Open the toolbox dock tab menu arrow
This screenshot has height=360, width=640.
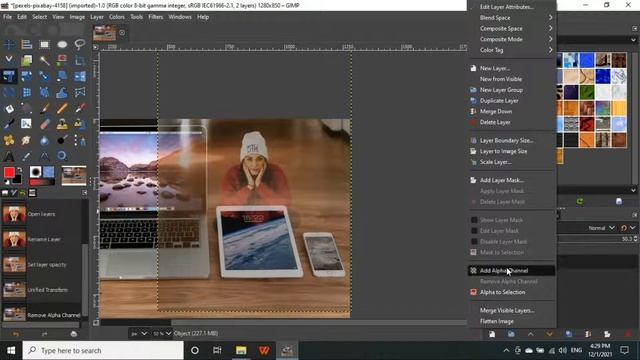tap(84, 193)
